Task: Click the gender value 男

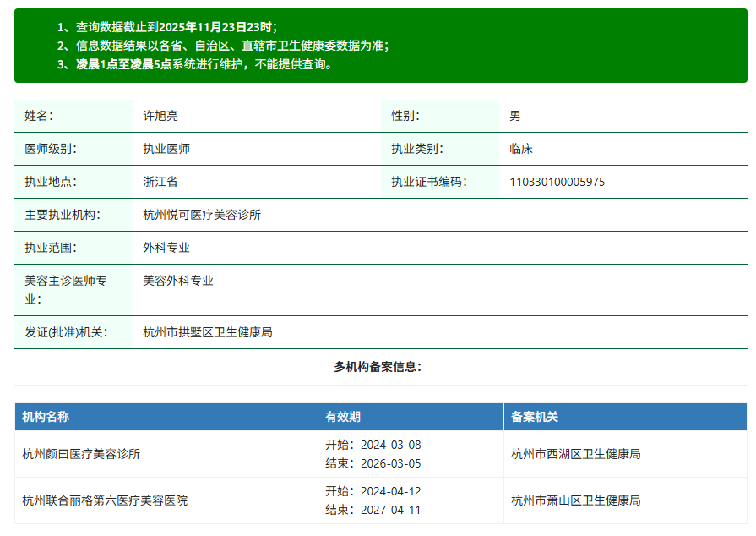Action: (x=515, y=116)
